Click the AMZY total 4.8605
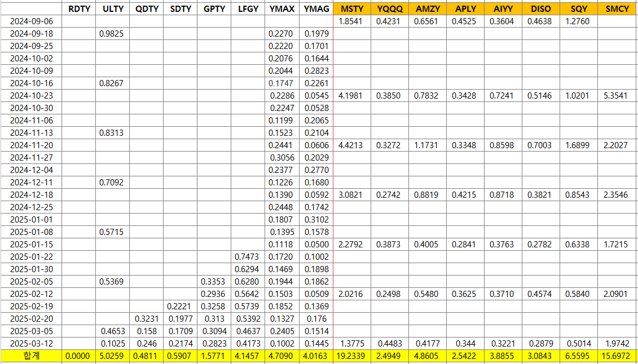 (x=428, y=356)
